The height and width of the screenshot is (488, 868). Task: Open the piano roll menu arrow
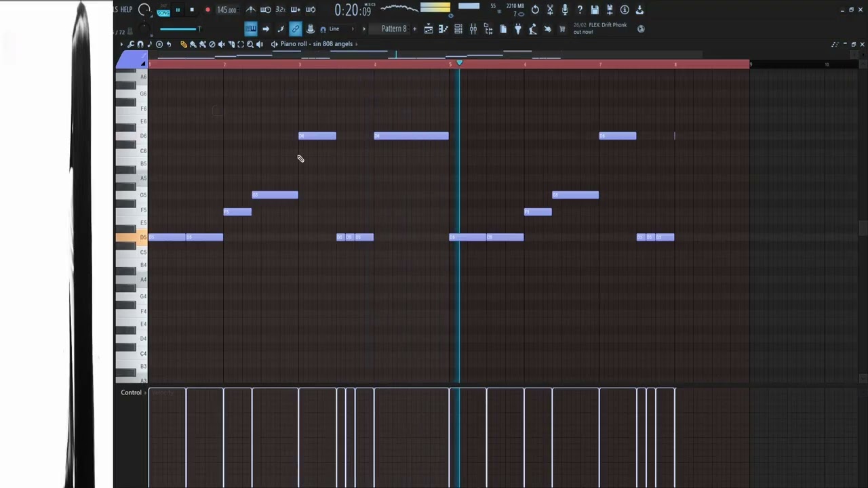[121, 44]
